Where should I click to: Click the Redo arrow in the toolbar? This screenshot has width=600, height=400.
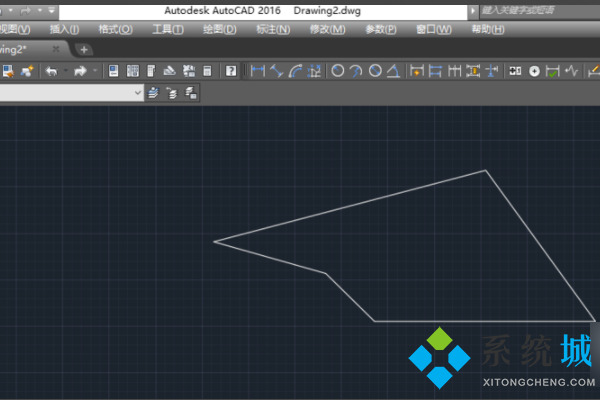(x=80, y=71)
